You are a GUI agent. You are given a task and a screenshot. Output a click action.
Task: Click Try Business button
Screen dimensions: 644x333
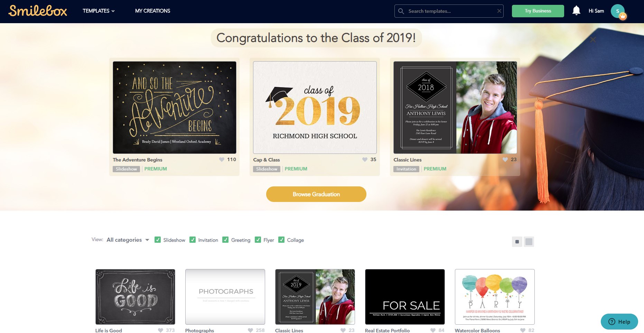(538, 11)
